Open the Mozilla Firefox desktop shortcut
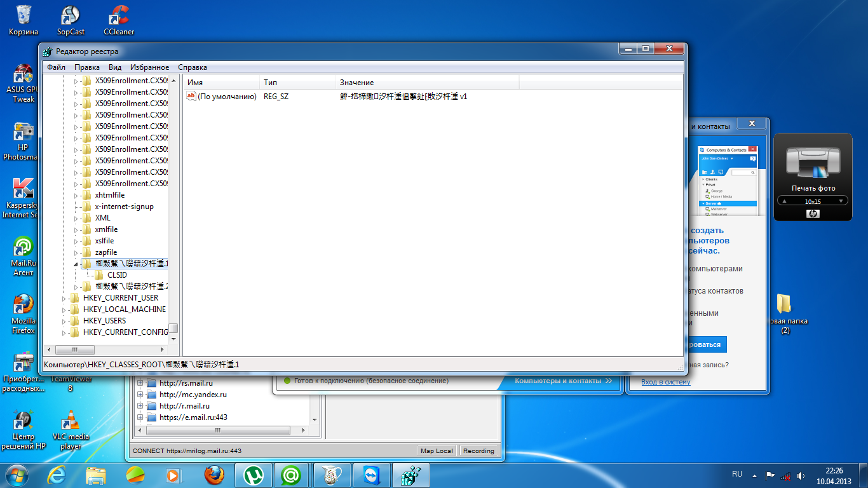The image size is (868, 488). 24,314
